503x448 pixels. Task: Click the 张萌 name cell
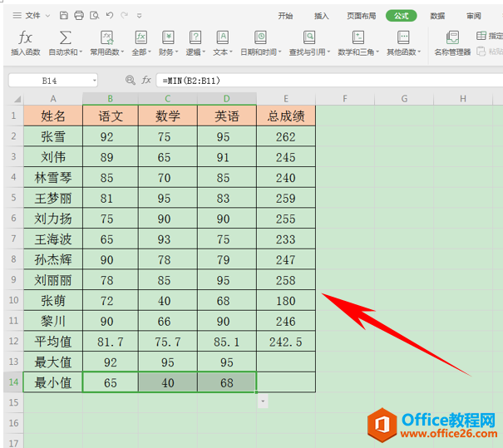point(53,301)
